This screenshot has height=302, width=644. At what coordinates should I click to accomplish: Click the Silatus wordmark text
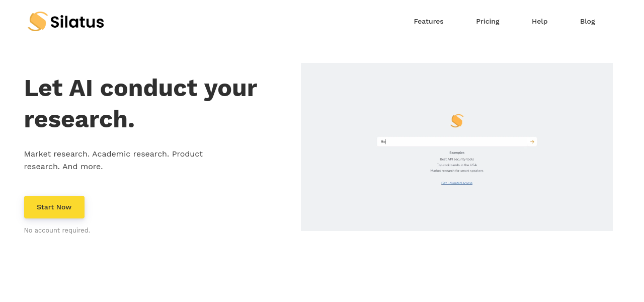(x=77, y=22)
